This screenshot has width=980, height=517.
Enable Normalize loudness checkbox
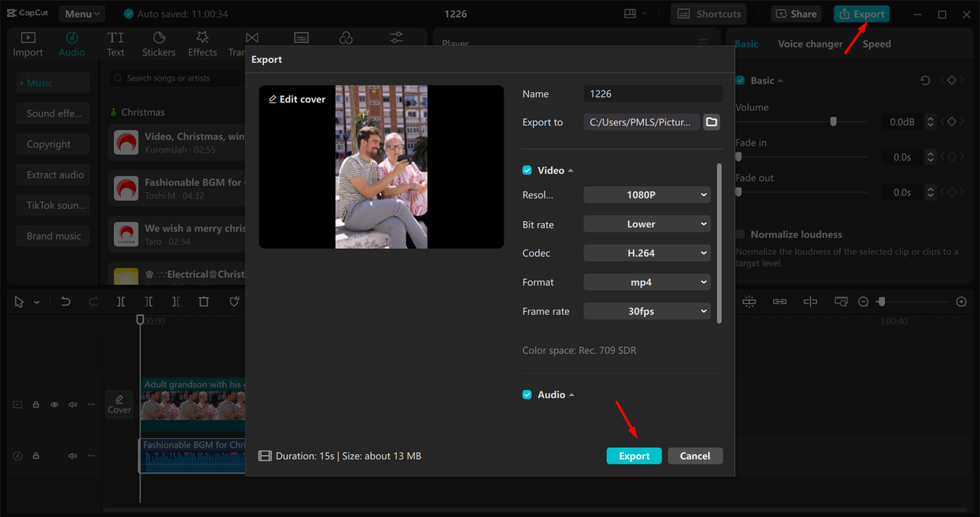pos(740,234)
